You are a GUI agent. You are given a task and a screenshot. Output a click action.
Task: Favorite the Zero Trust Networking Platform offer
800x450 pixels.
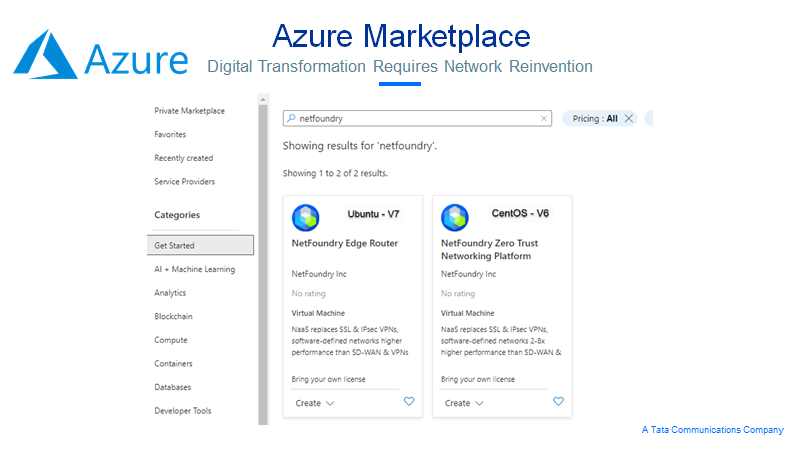click(x=558, y=402)
